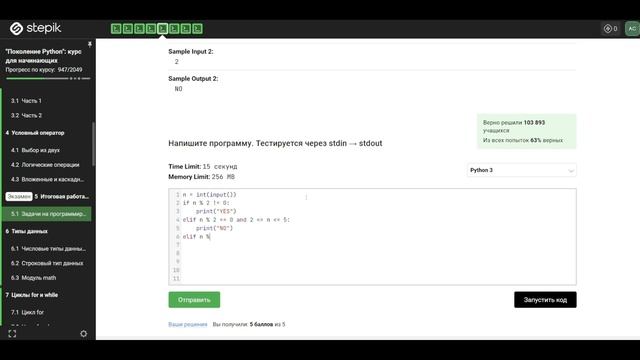
Task: Click the Sample Input 2 value '2'
Action: (176, 62)
